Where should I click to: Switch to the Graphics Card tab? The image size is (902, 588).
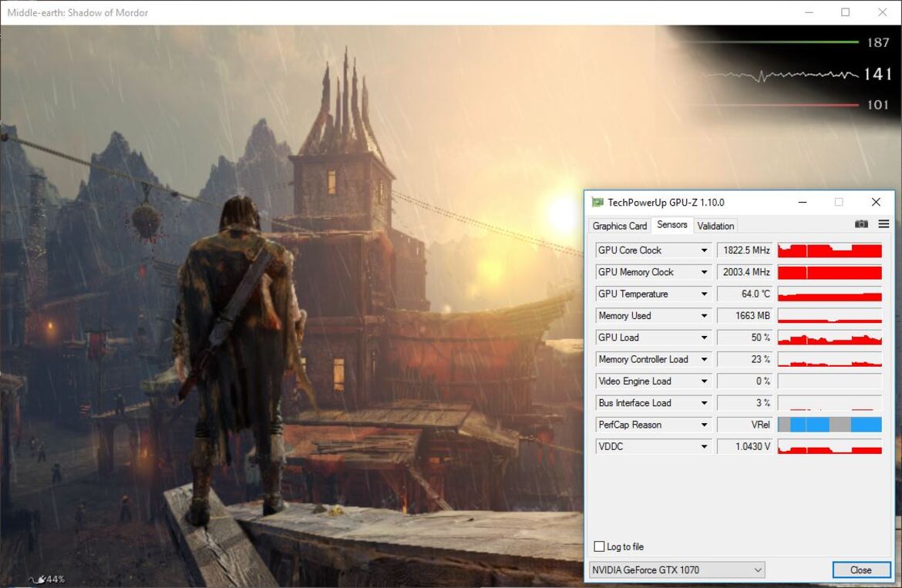[x=620, y=226]
